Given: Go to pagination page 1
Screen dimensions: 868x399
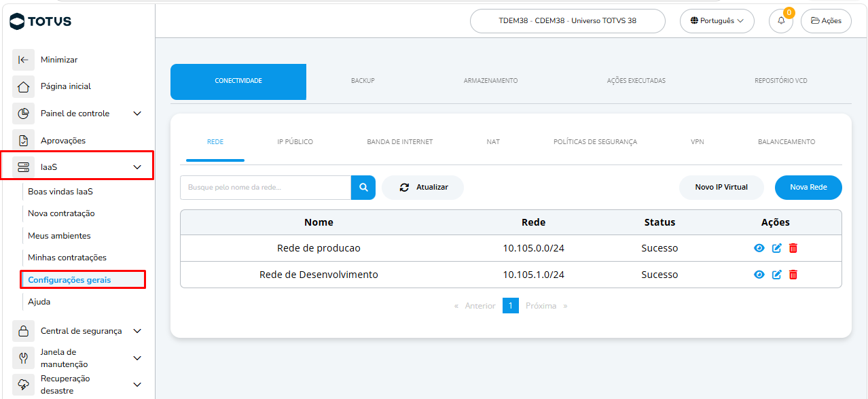Looking at the screenshot, I should tap(511, 306).
